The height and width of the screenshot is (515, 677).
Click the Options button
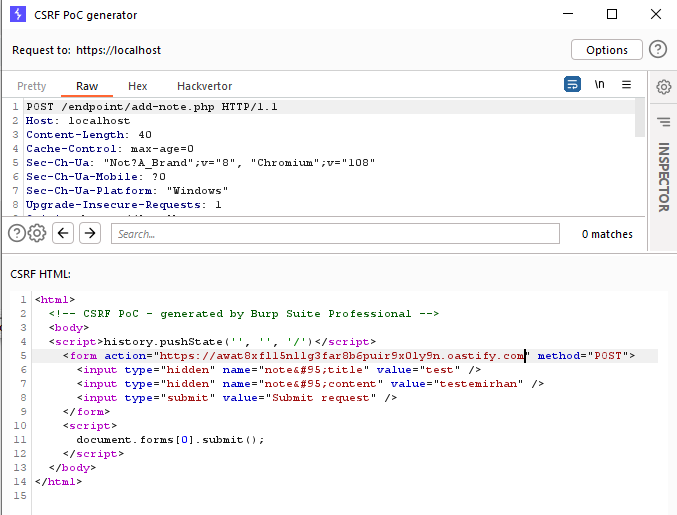tap(607, 50)
